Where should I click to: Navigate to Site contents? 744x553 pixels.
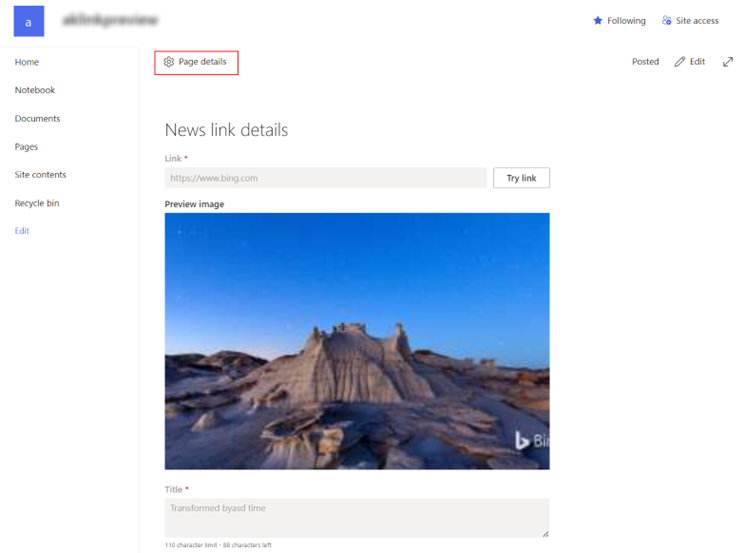(40, 175)
